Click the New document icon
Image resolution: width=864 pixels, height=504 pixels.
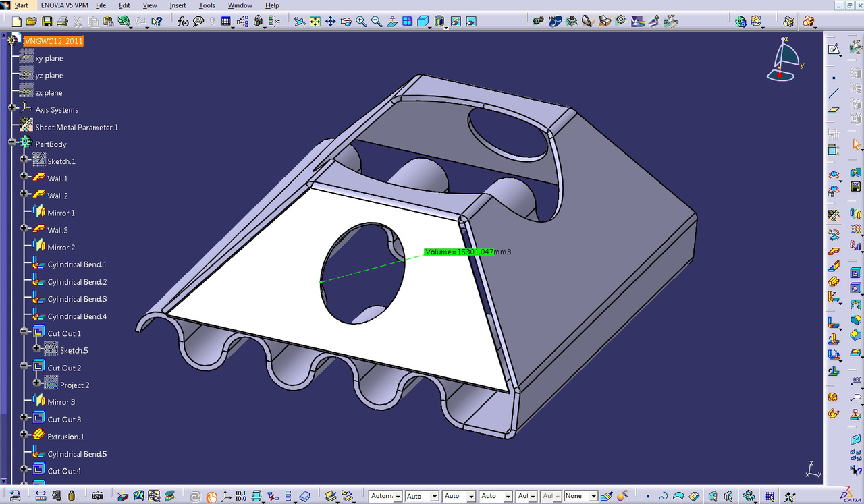click(x=16, y=22)
